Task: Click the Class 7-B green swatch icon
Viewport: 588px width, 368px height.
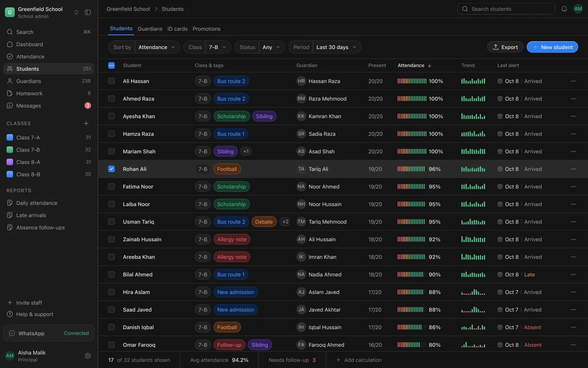Action: [x=10, y=150]
